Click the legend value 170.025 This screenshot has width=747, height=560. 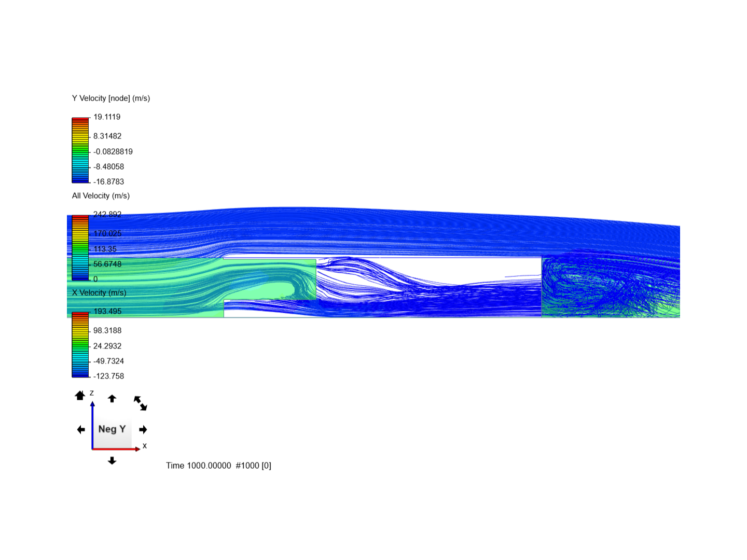(107, 233)
